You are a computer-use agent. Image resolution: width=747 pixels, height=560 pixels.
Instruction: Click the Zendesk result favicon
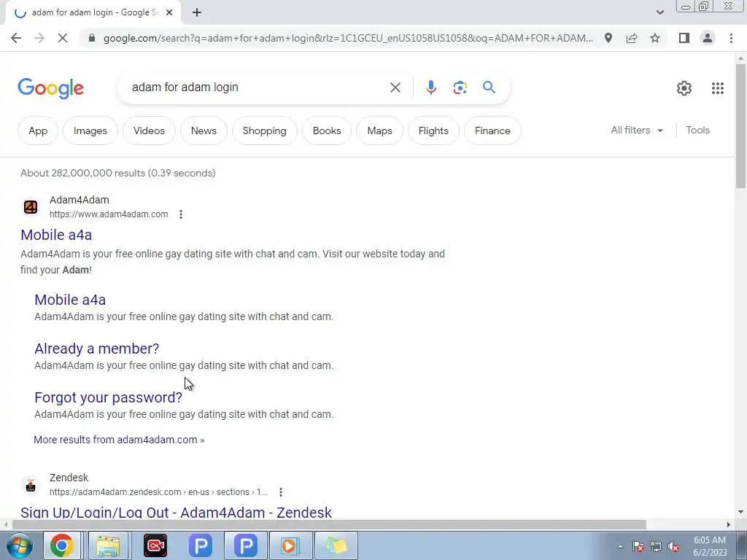pos(31,485)
